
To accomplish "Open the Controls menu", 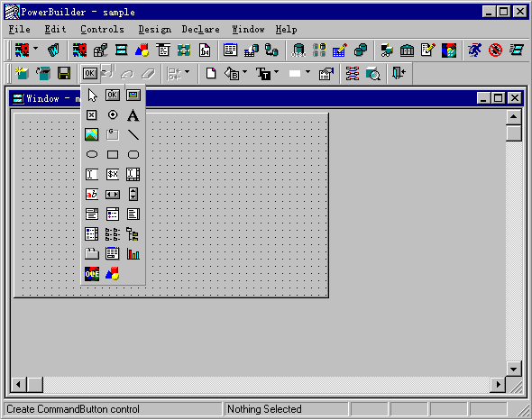I will pos(102,30).
